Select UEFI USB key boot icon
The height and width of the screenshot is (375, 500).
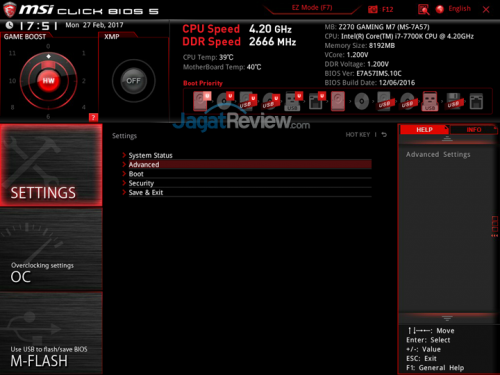pos(293,101)
